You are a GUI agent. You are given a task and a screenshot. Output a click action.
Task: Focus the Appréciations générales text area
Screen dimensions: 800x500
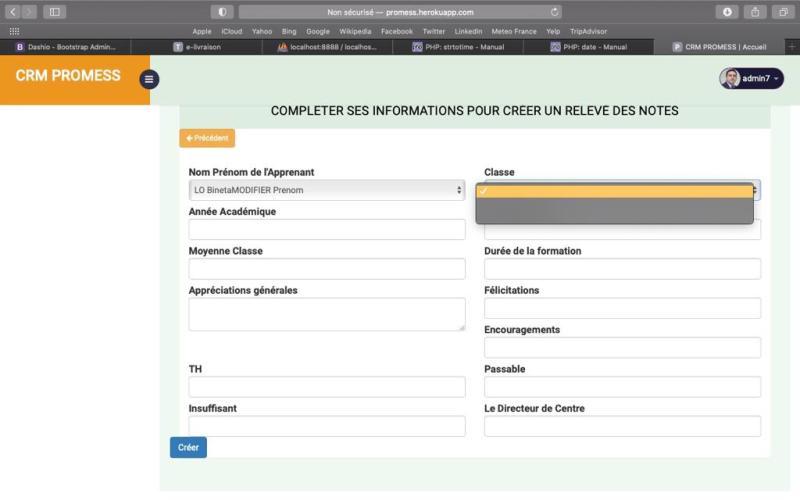pyautogui.click(x=327, y=313)
